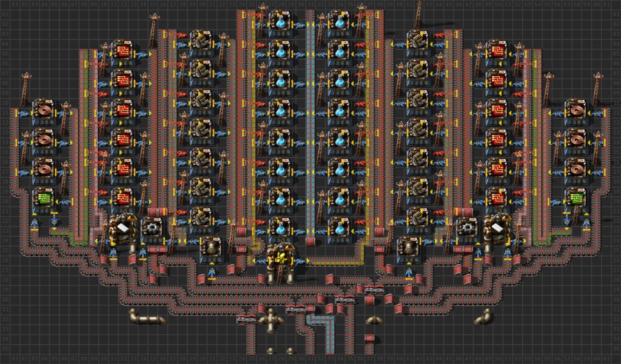Click the inserter feeding the sulfur plant's left side
The width and height of the screenshot is (621, 364).
point(261,261)
